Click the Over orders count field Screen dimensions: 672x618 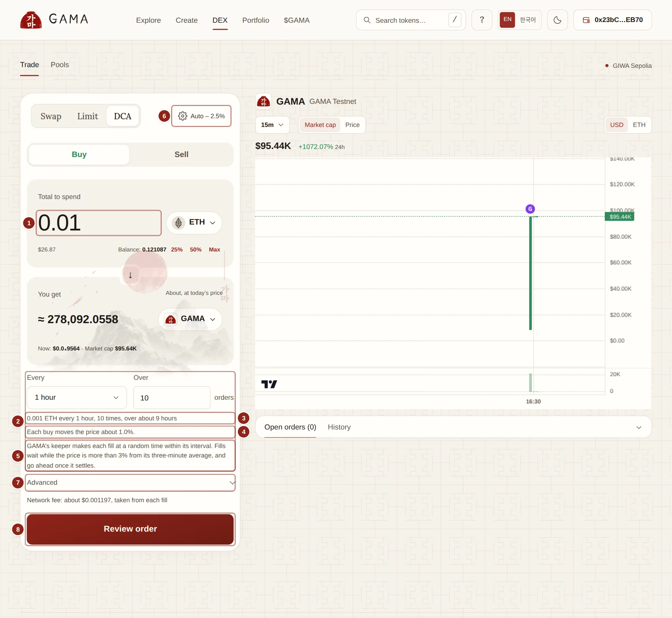tap(172, 398)
